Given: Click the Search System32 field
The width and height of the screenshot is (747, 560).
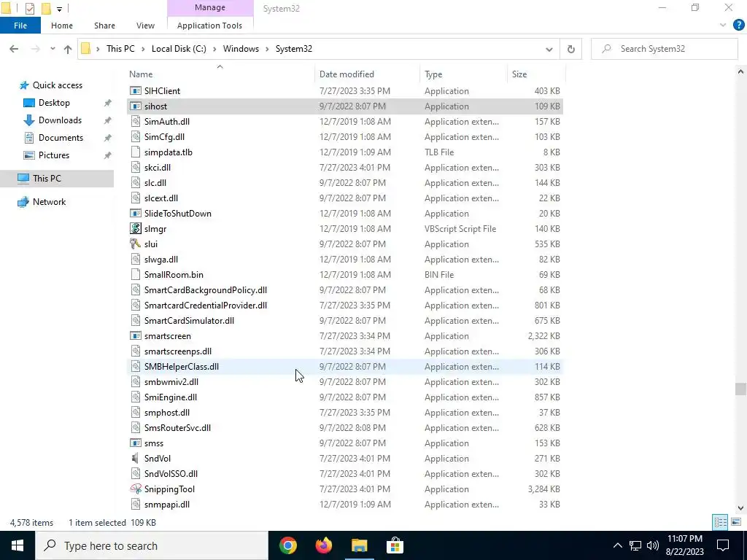Looking at the screenshot, I should tap(664, 49).
